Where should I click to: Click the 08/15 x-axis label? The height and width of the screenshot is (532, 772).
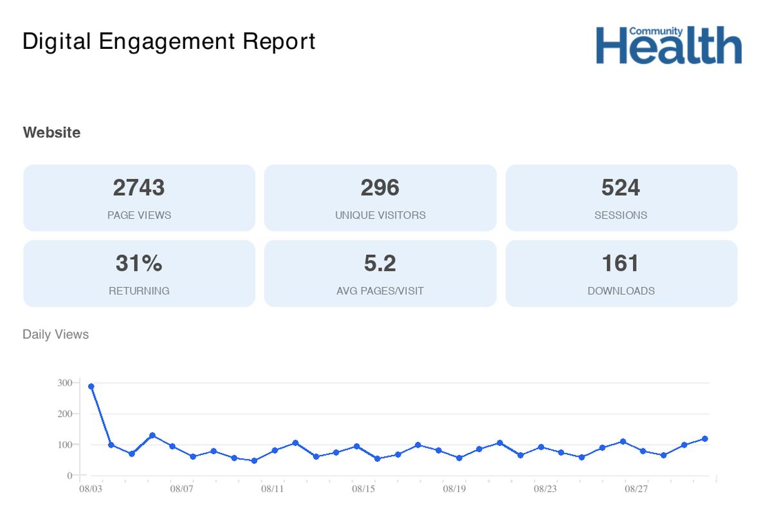point(363,490)
